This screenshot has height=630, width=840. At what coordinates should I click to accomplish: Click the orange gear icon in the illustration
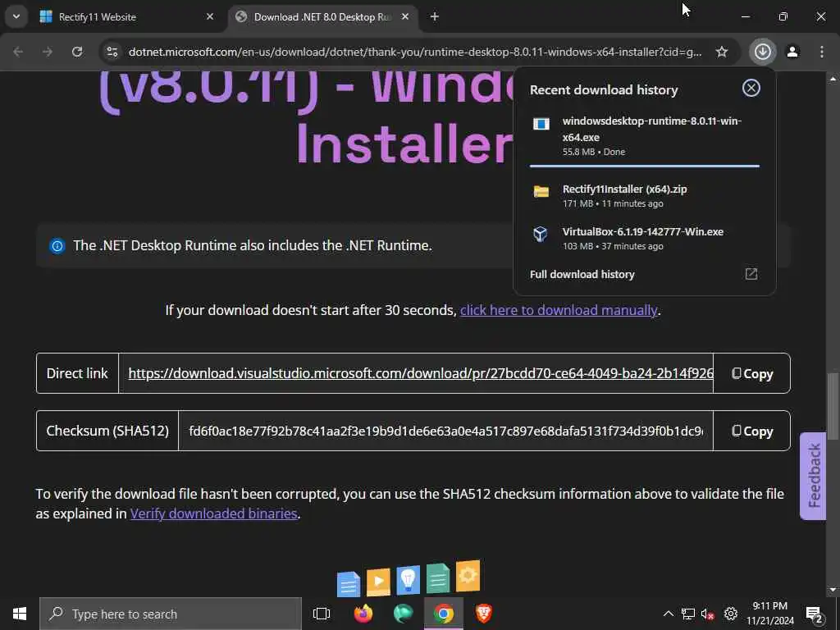coord(468,576)
